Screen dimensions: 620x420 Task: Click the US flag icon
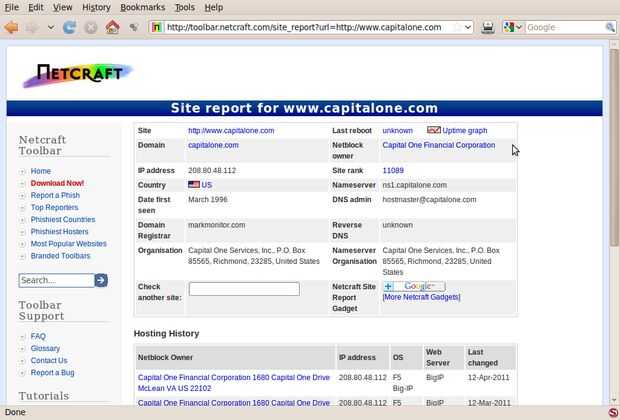[x=194, y=185]
